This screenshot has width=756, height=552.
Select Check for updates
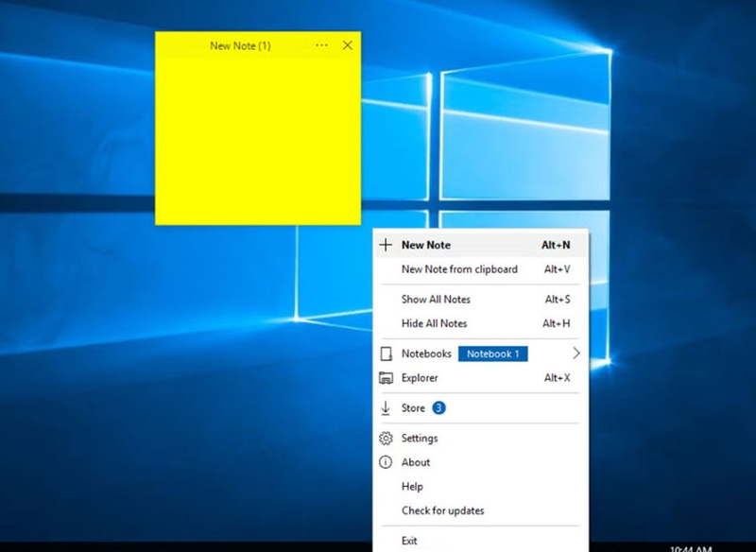pos(481,510)
